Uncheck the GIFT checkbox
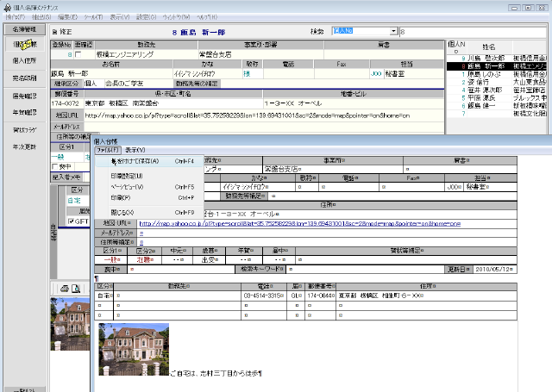The height and width of the screenshot is (392, 552). [x=72, y=221]
